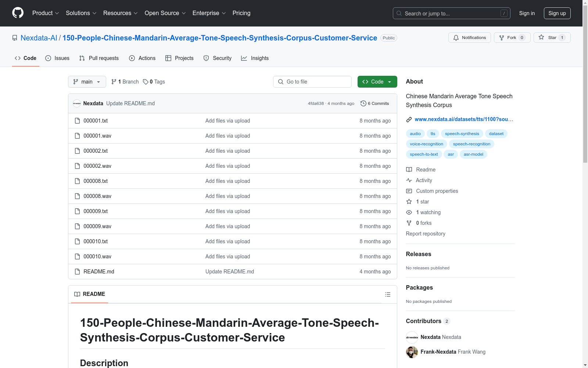Click the file icon next to 000008.wav
Viewport: 588px width, 368px height.
(77, 196)
